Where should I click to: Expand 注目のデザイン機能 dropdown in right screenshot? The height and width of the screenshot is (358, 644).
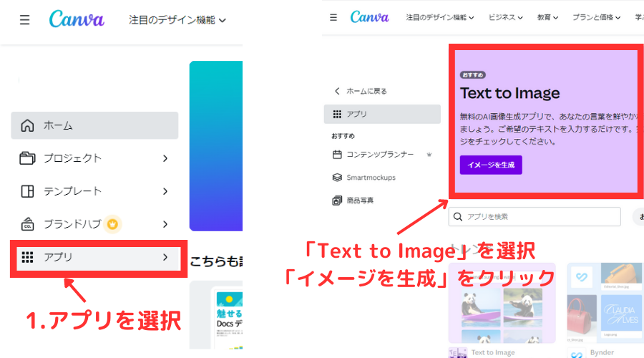tap(440, 17)
